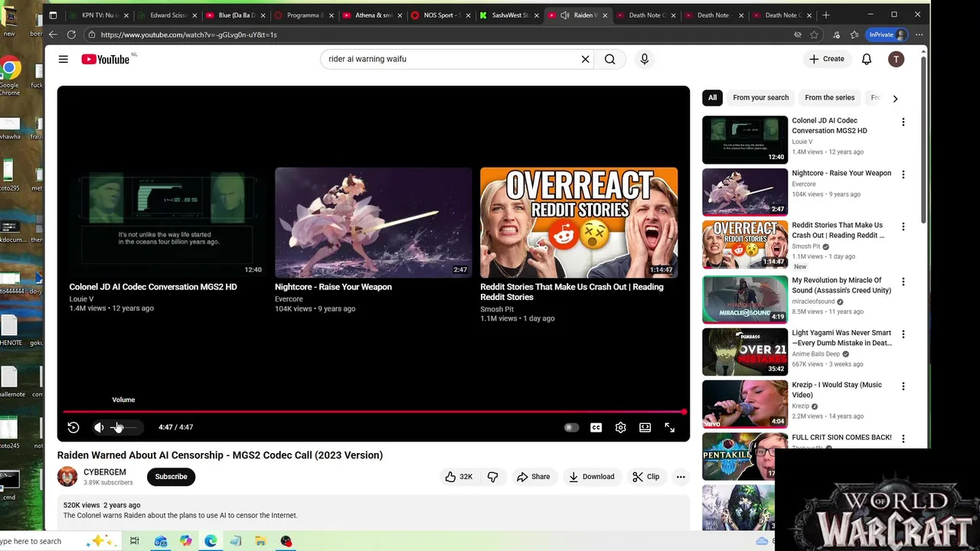Toggle the autoplay switch
Image resolution: width=980 pixels, height=551 pixels.
[571, 428]
